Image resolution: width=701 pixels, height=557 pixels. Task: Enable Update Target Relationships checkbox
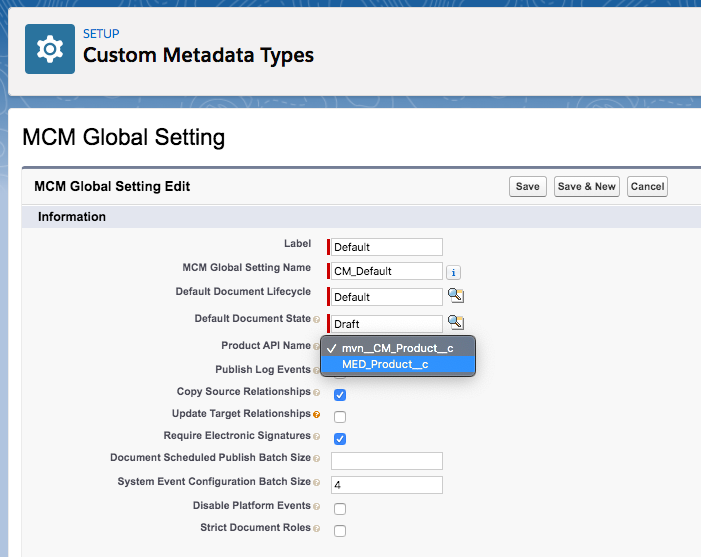click(x=340, y=416)
